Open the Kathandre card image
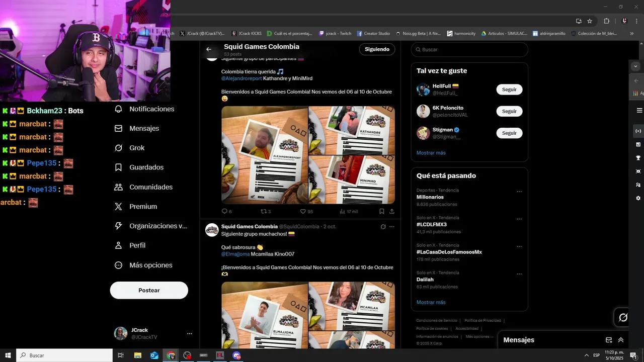644x362 pixels. pyautogui.click(x=352, y=130)
